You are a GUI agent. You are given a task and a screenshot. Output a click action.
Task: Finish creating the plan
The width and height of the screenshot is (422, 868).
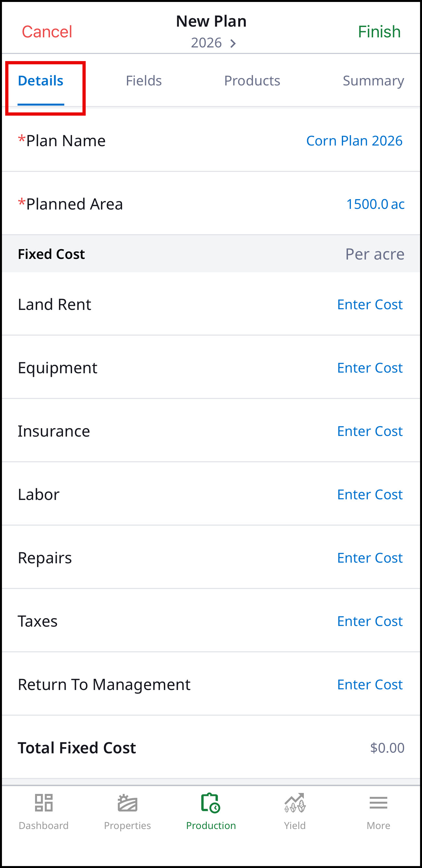[x=379, y=32]
